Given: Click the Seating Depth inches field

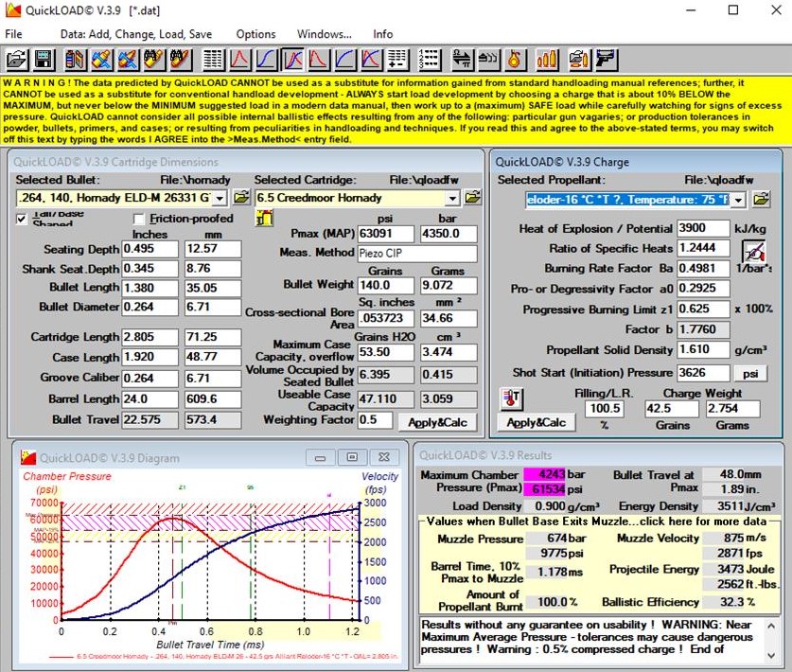Looking at the screenshot, I should (x=150, y=249).
